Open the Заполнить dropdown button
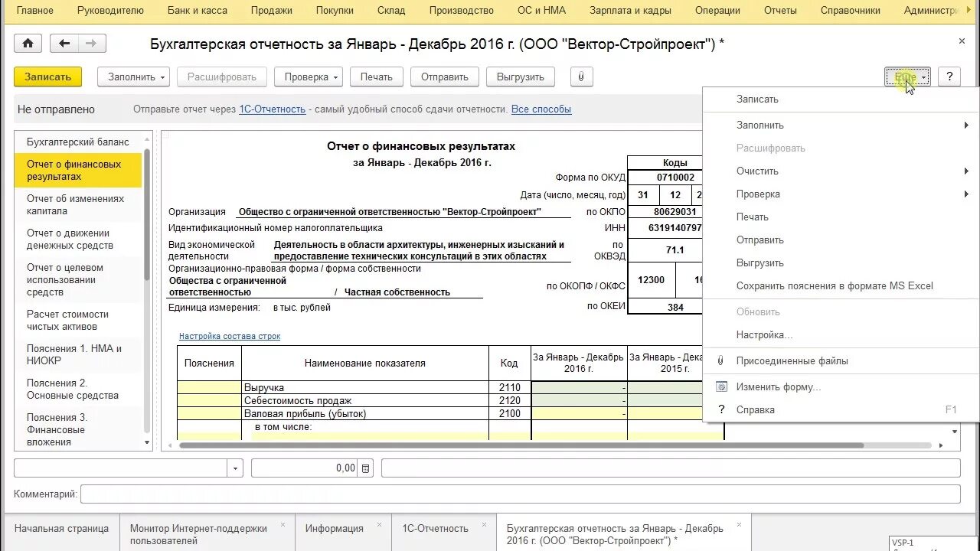Viewport: 980px width, 551px height. pos(133,77)
